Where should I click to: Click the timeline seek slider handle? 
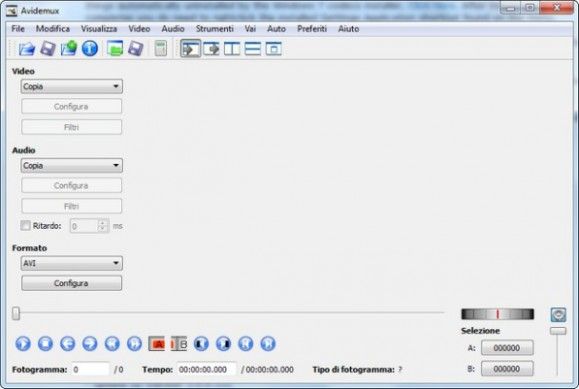tap(16, 313)
